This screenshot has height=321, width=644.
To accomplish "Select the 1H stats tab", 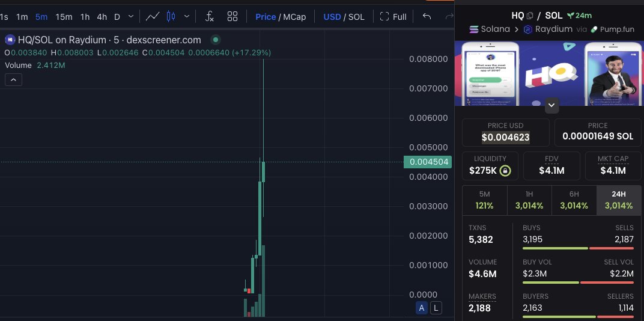I will click(x=529, y=200).
